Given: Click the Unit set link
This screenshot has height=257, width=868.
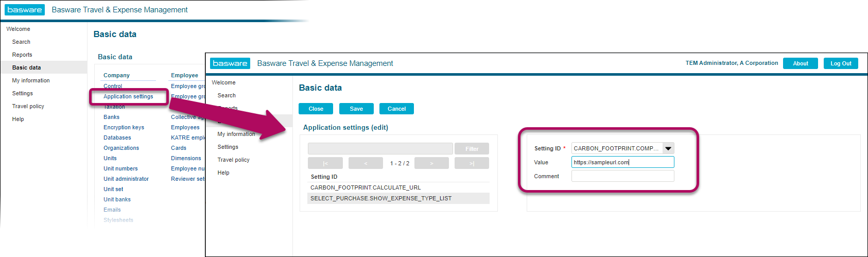Looking at the screenshot, I should [113, 189].
